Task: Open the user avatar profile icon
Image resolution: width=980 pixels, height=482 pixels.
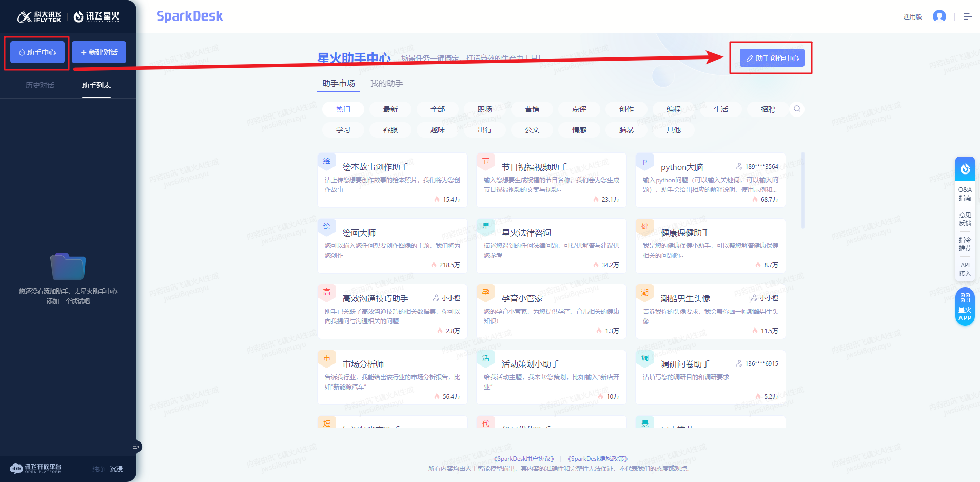Action: pos(939,16)
